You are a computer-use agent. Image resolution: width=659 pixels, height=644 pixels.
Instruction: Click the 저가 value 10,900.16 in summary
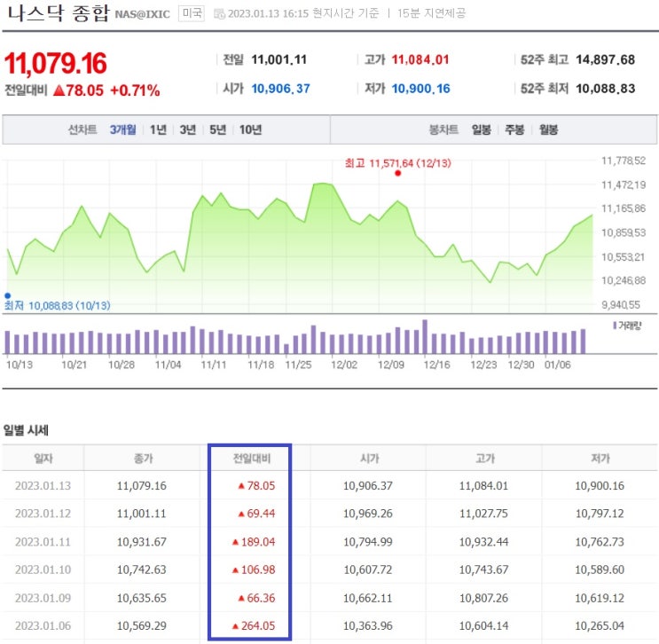pyautogui.click(x=420, y=89)
